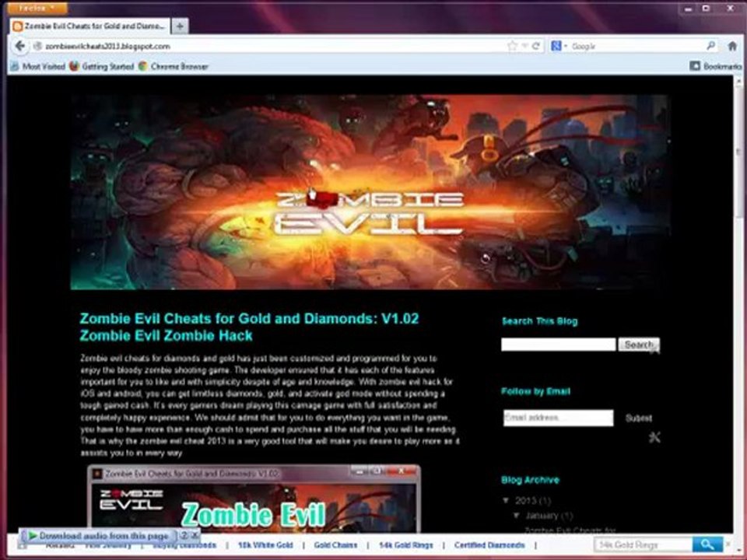Focus the zombieevilcheats2013.blogspot.com address bar
This screenshot has height=560, width=747.
tap(267, 46)
